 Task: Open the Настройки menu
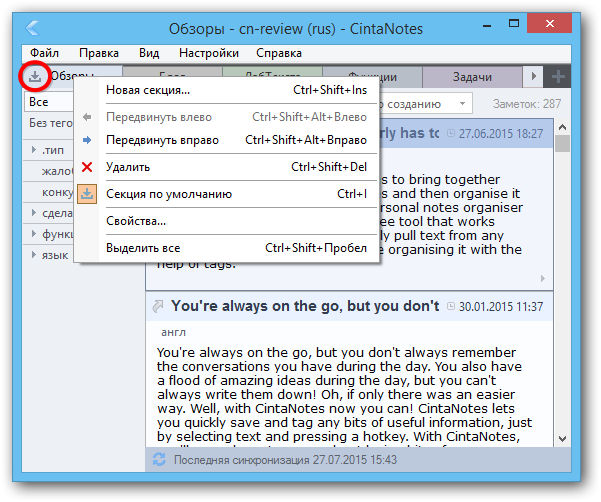tap(209, 53)
